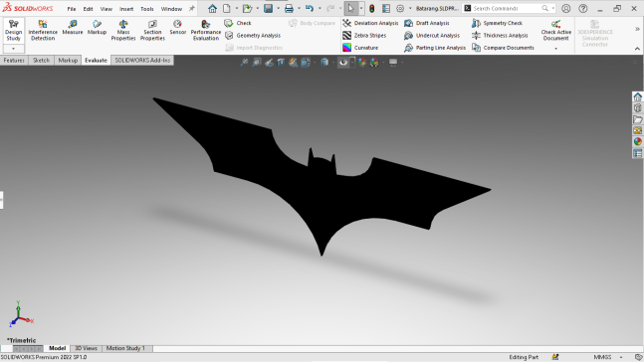Select the Measure tool

pos(73,27)
